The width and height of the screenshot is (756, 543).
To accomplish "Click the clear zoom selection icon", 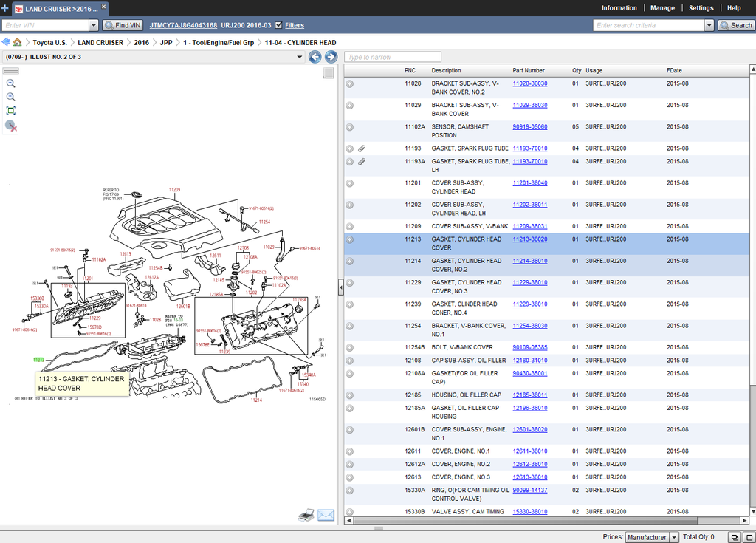I will (x=10, y=126).
